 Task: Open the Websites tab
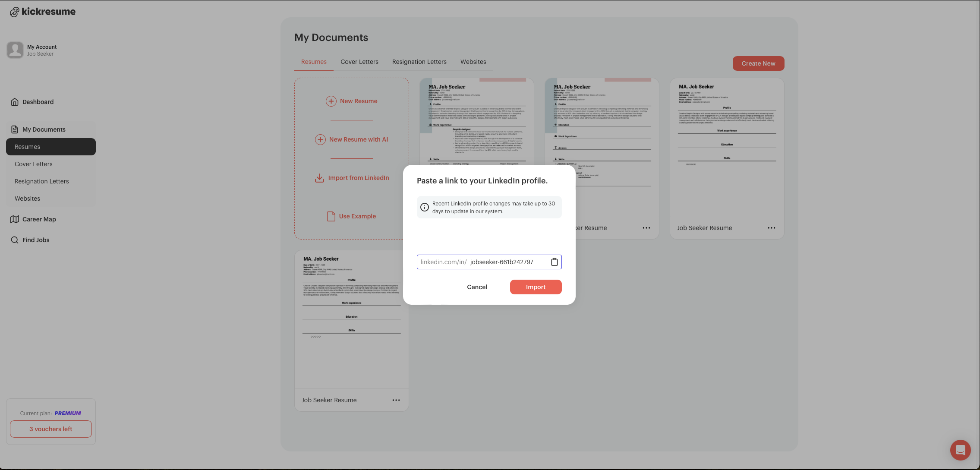tap(473, 62)
